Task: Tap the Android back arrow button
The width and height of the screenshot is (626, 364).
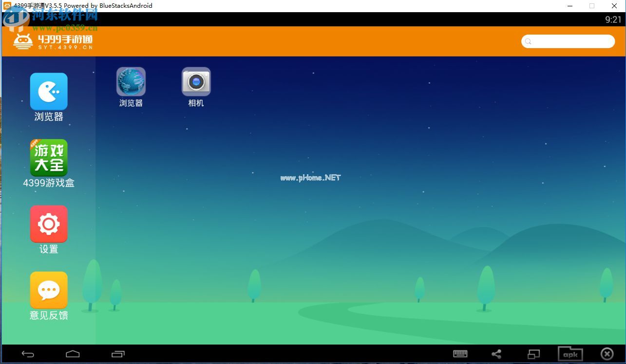Action: pyautogui.click(x=28, y=354)
